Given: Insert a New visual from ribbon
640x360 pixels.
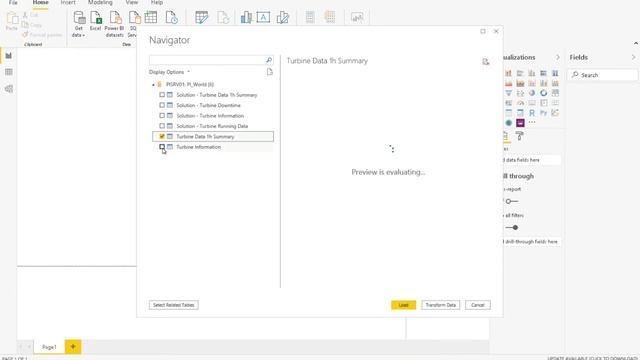Looking at the screenshot, I should click(x=246, y=18).
